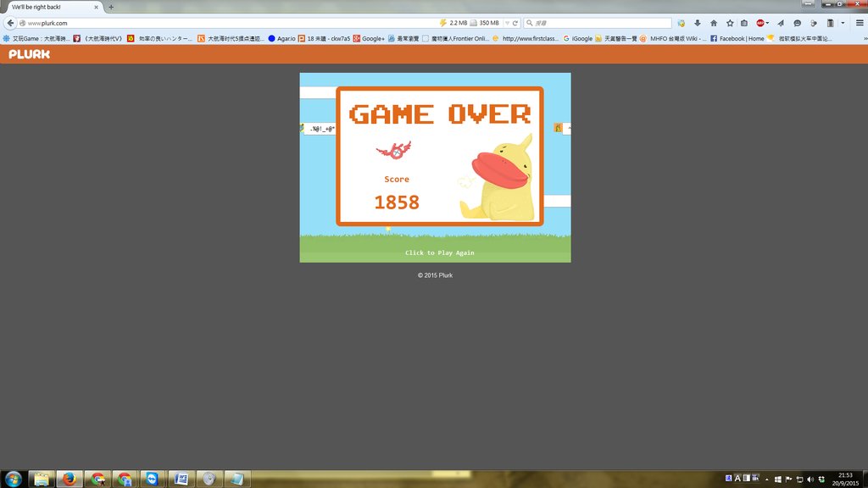Click the www.plurk.com address bar
This screenshot has width=868, height=488.
pos(230,23)
